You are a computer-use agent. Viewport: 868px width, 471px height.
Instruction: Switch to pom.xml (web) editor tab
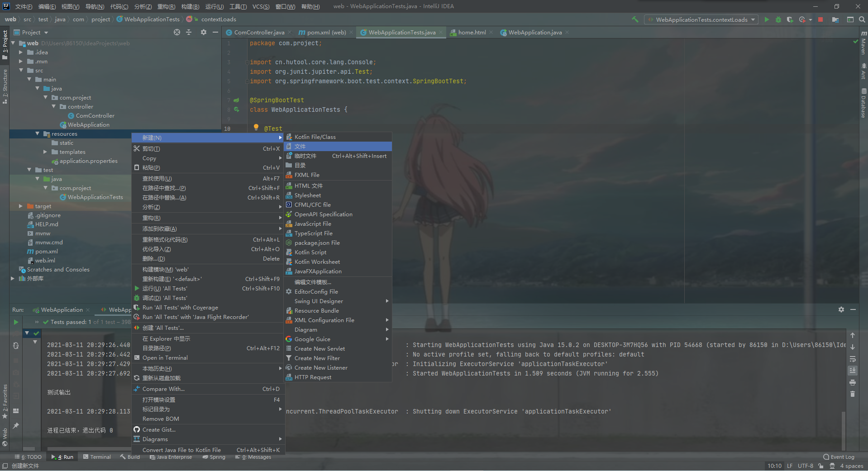click(x=326, y=33)
